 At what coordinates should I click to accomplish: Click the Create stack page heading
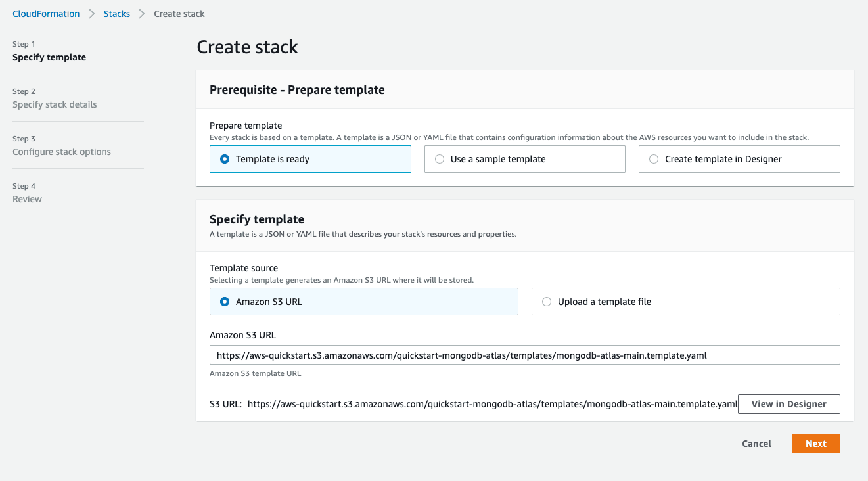pos(248,47)
